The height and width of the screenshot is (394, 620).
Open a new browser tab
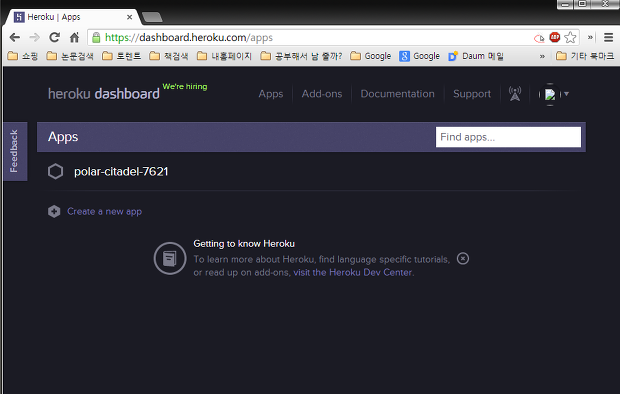point(152,17)
